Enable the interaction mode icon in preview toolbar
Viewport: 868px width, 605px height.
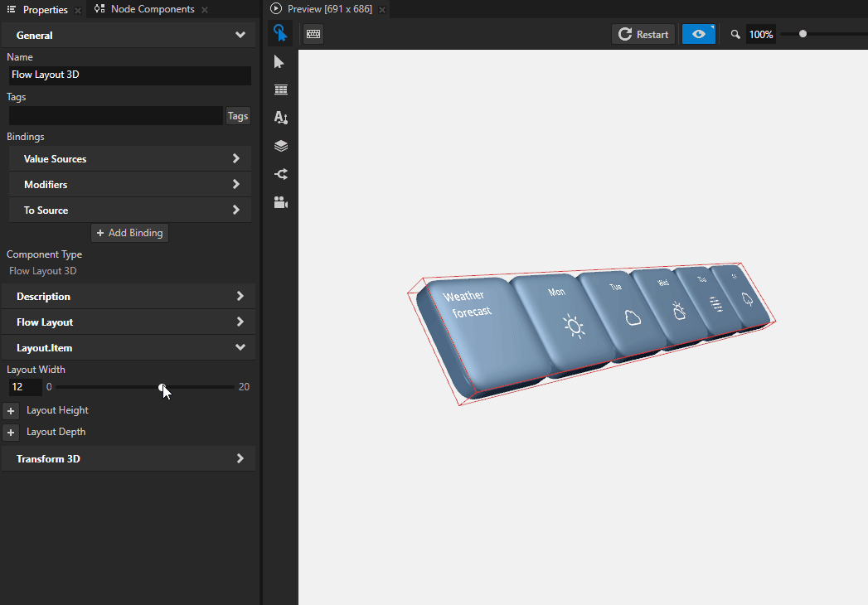280,34
